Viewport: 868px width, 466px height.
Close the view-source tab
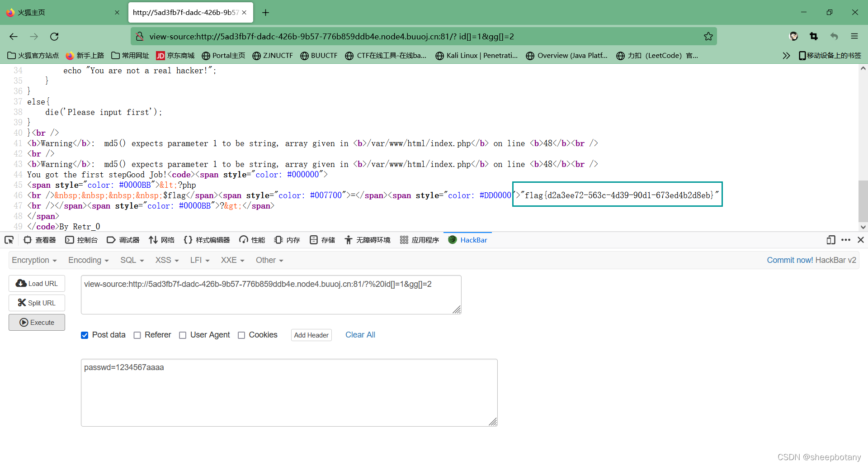click(244, 13)
